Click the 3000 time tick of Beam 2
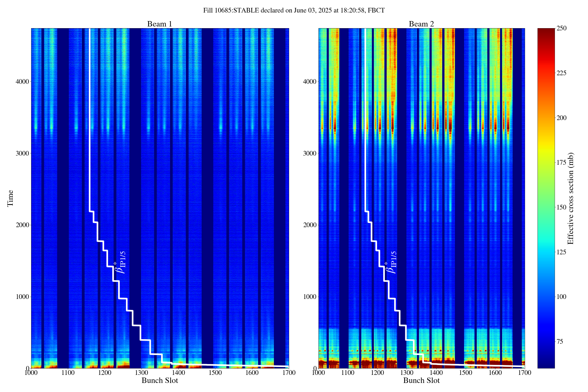The width and height of the screenshot is (588, 392). (x=310, y=153)
